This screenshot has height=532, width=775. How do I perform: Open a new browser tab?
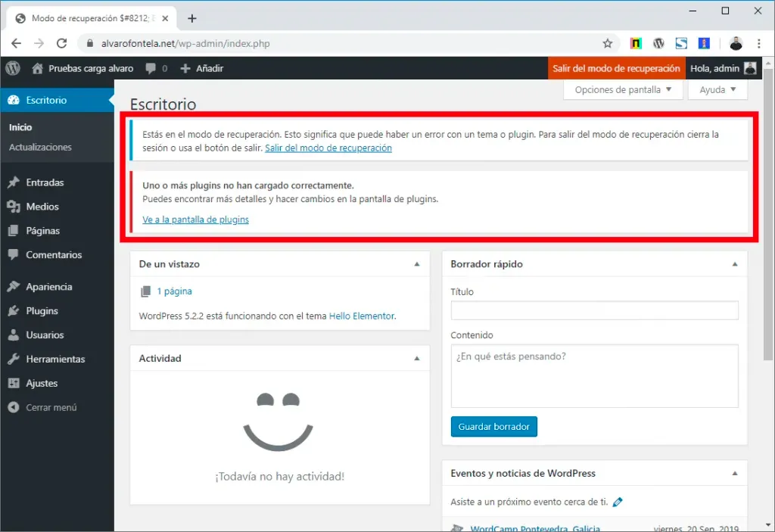tap(192, 18)
